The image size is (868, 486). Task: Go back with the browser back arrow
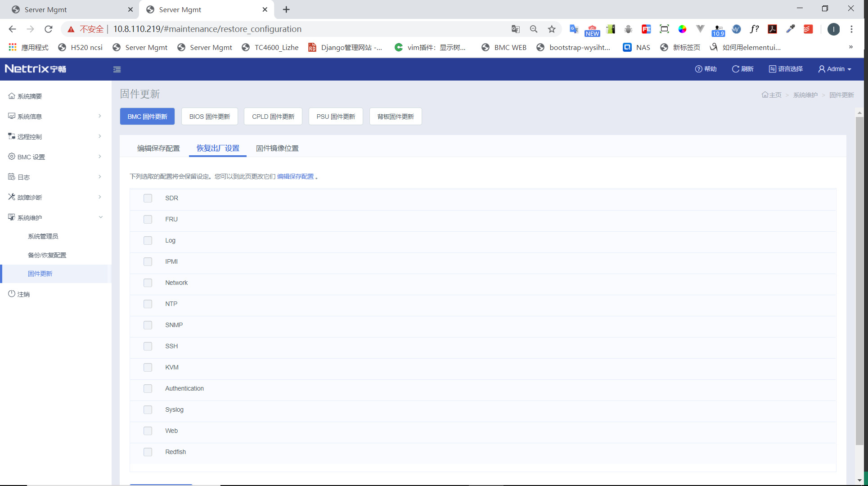point(12,29)
